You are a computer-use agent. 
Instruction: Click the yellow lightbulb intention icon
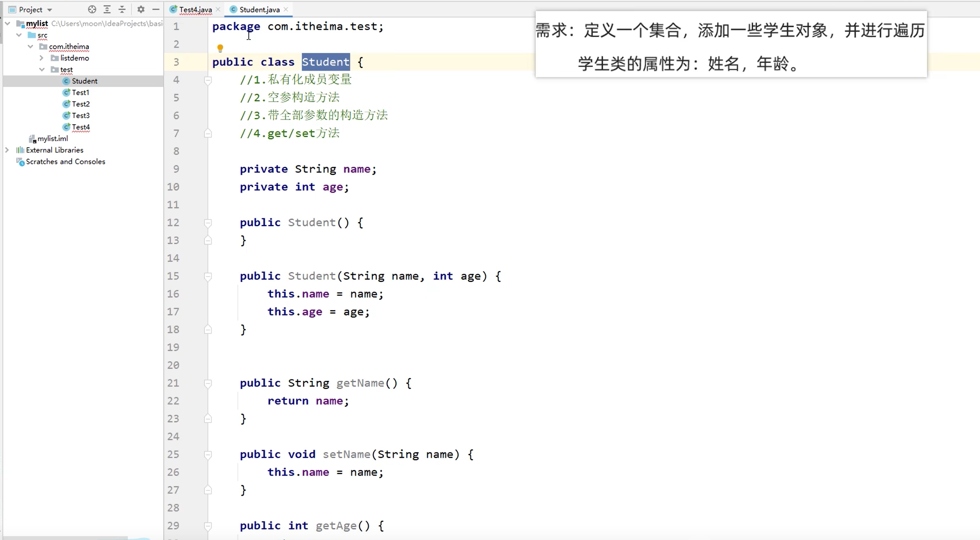click(x=220, y=48)
